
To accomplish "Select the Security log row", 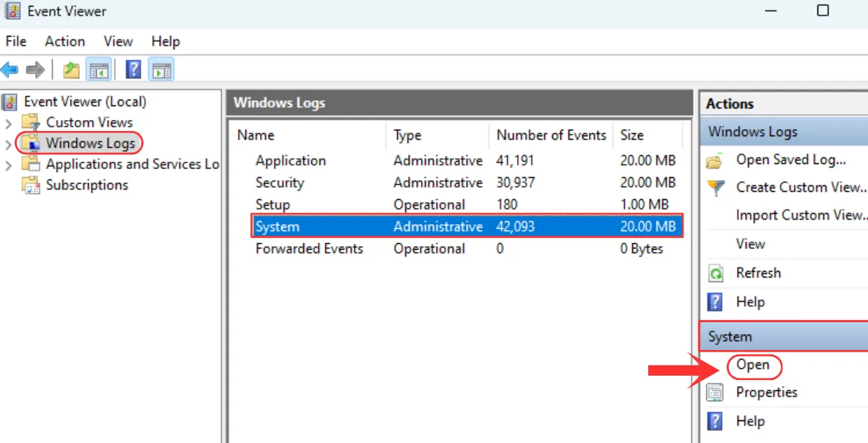I will (x=467, y=182).
